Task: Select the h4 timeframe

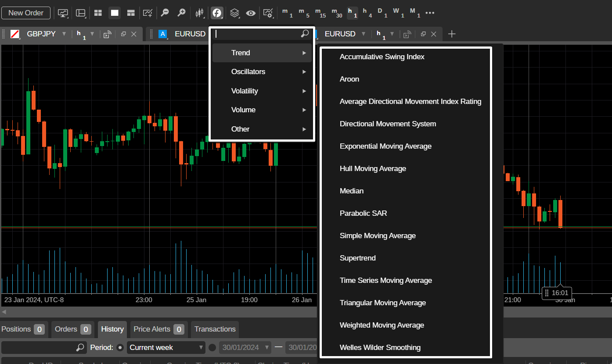Action: pos(367,13)
